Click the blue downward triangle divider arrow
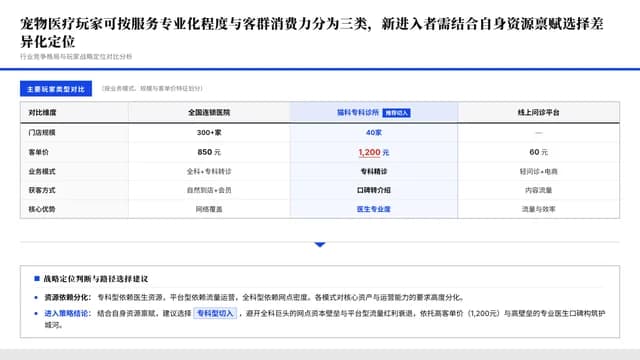Viewport: 640px width, 360px height. [x=320, y=244]
